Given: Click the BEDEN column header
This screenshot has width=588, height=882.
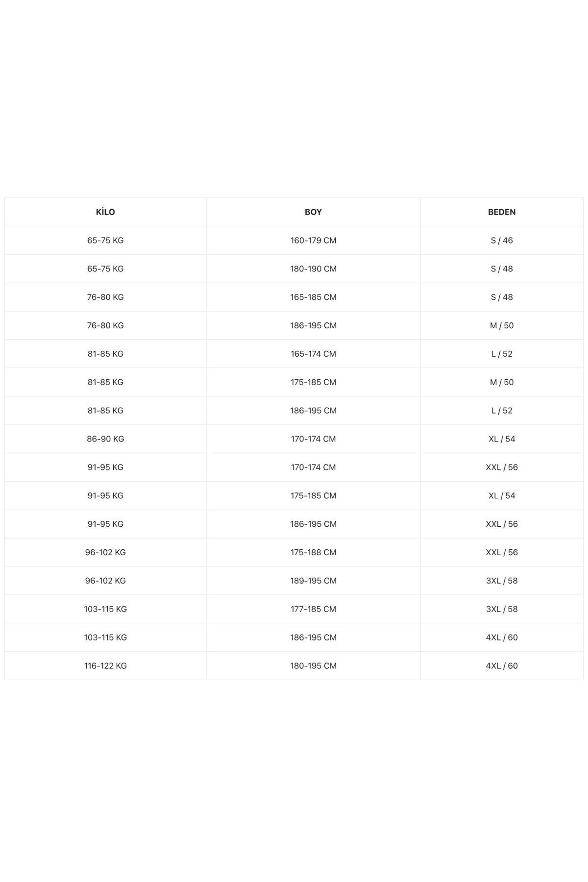Looking at the screenshot, I should pos(502,212).
